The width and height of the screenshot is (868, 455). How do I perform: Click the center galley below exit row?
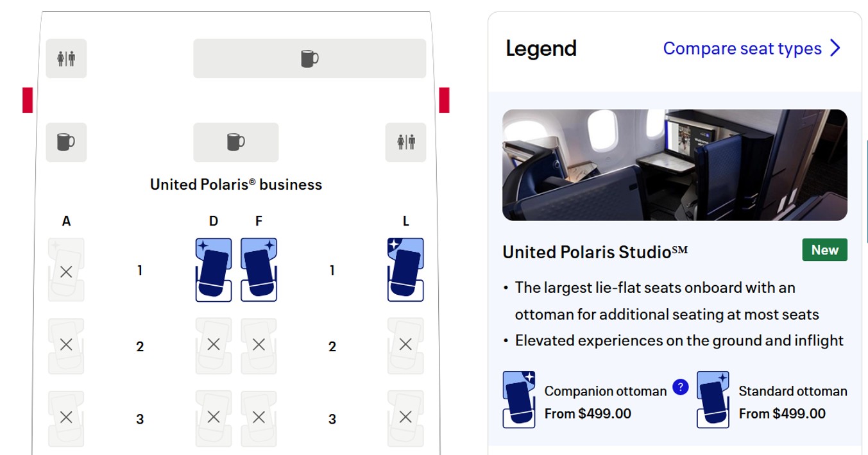[x=236, y=142]
